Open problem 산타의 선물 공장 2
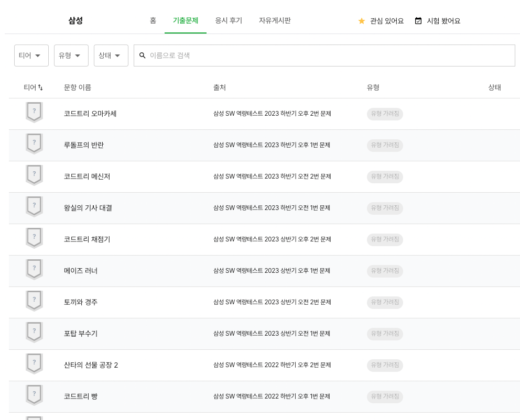 pyautogui.click(x=91, y=365)
